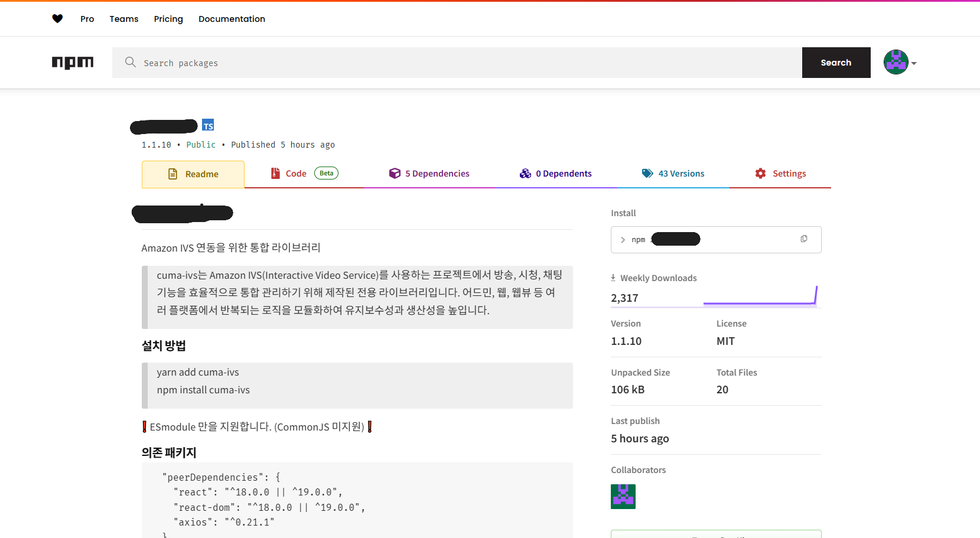980x538 pixels.
Task: Click the react-dom peer dependency line
Action: pos(269,507)
